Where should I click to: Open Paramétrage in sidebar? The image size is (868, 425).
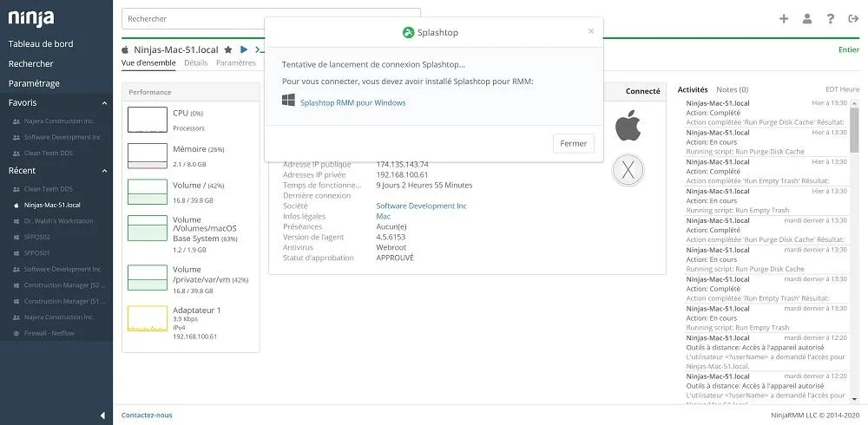point(34,83)
